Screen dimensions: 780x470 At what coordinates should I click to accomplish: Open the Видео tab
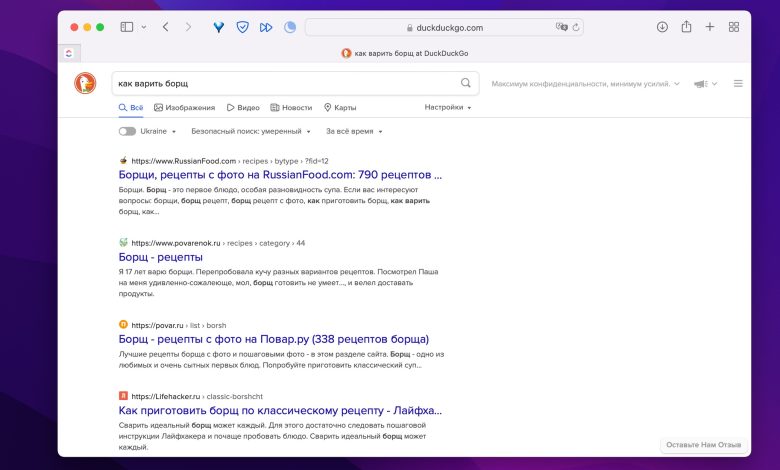[x=243, y=107]
